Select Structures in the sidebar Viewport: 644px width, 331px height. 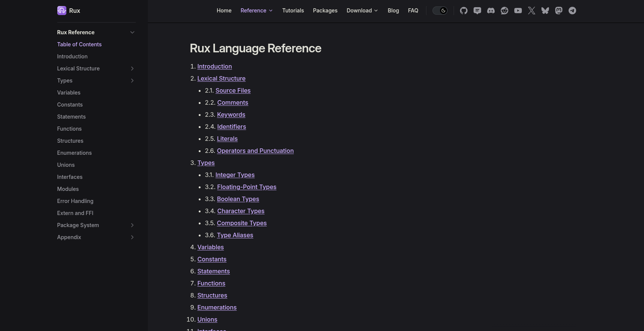[70, 141]
